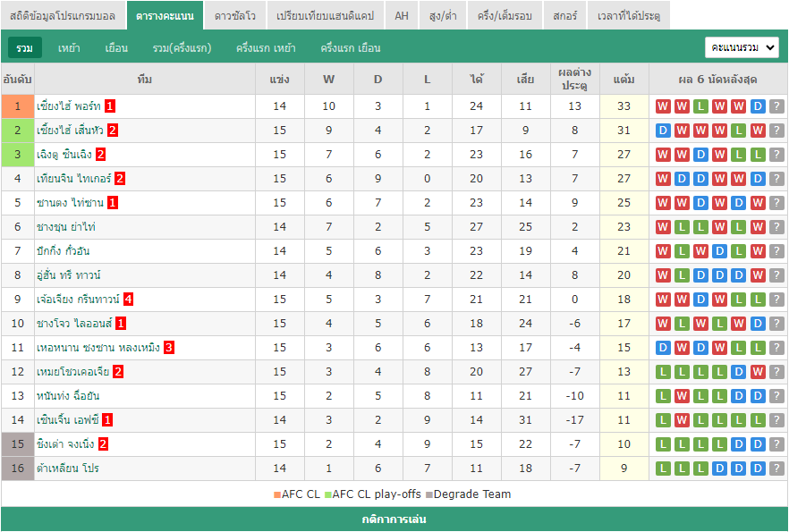789x532 pixels.
Task: Click the orange AFC CL legend swatch
Action: point(277,494)
